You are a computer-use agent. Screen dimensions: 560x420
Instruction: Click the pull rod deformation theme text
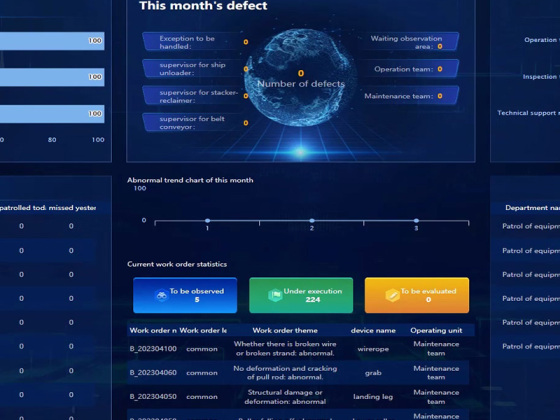285,372
